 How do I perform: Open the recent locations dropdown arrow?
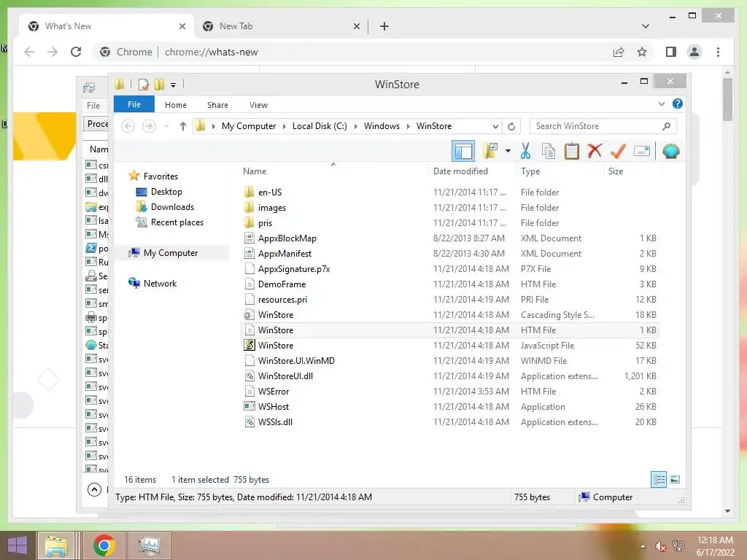click(166, 126)
